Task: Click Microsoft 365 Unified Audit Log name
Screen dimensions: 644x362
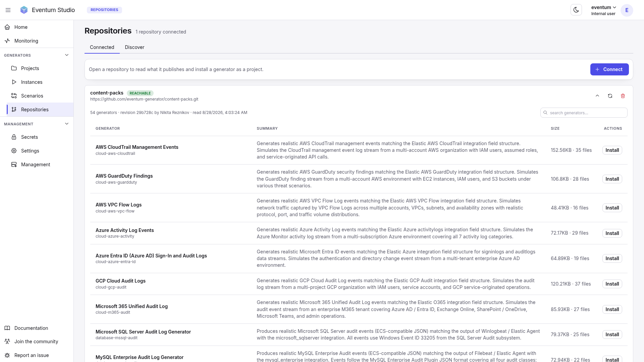Action: pos(131,306)
